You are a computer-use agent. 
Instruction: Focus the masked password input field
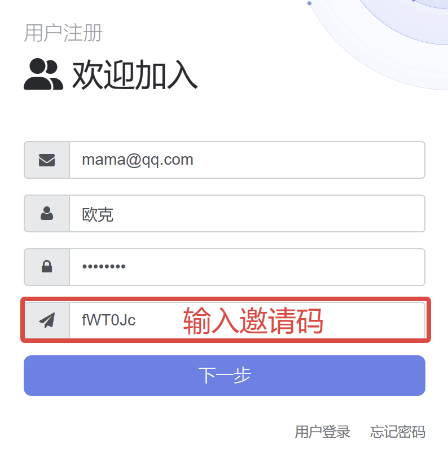[x=247, y=267]
